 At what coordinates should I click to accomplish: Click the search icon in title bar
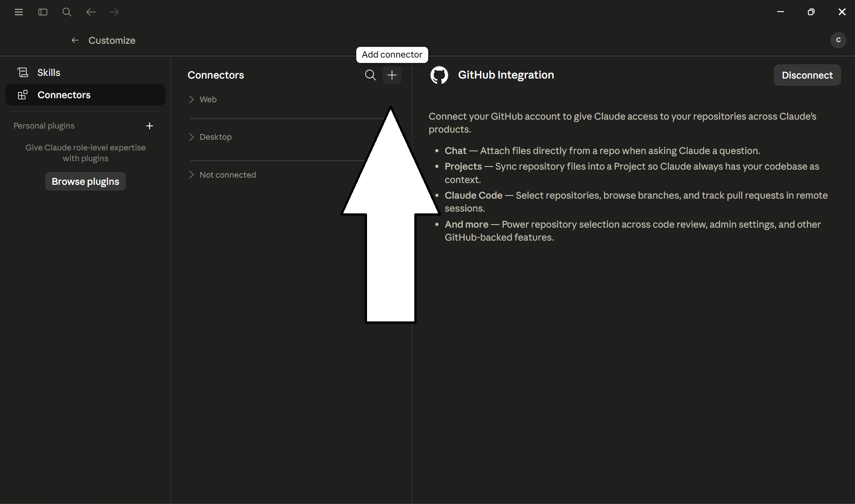pyautogui.click(x=67, y=12)
